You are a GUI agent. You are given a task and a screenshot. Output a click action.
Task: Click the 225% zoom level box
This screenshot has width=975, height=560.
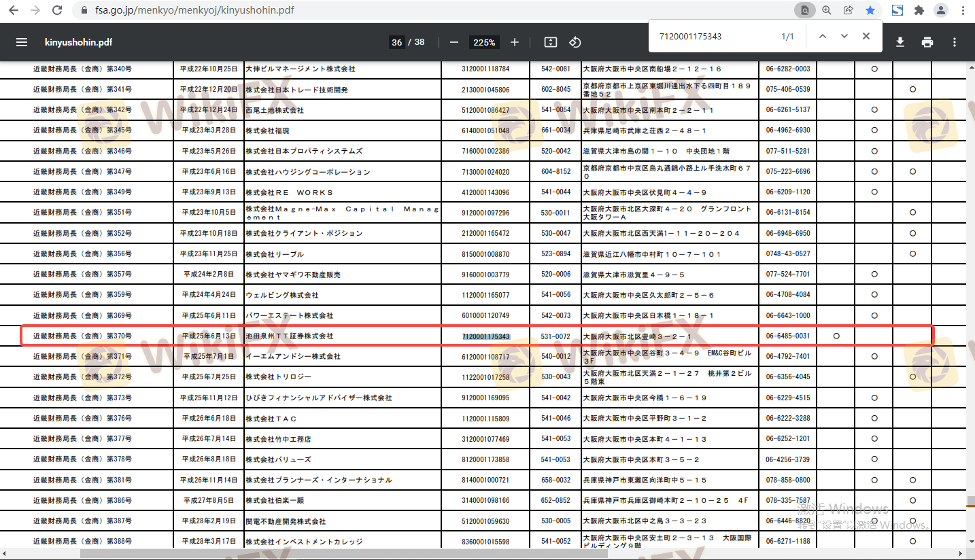point(484,42)
